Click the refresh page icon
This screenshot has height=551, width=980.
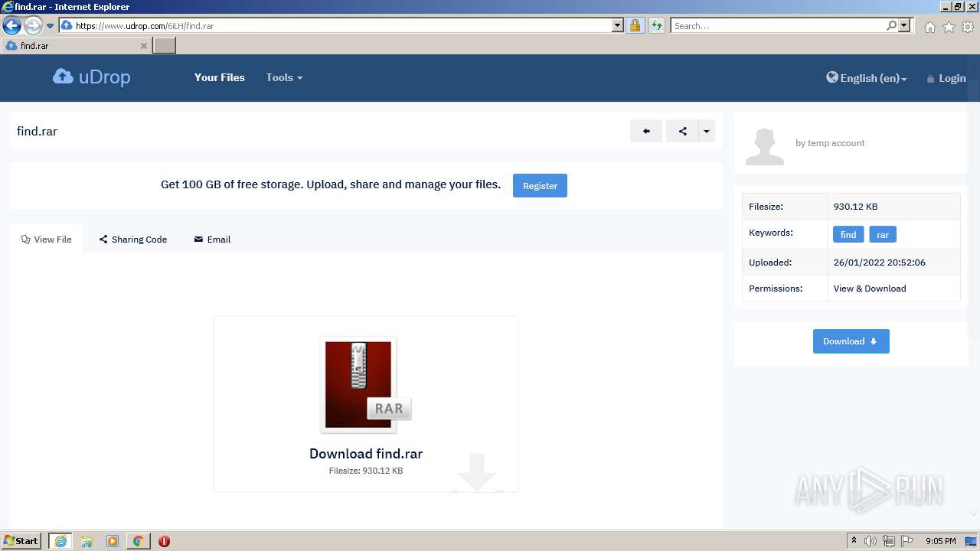[x=657, y=25]
